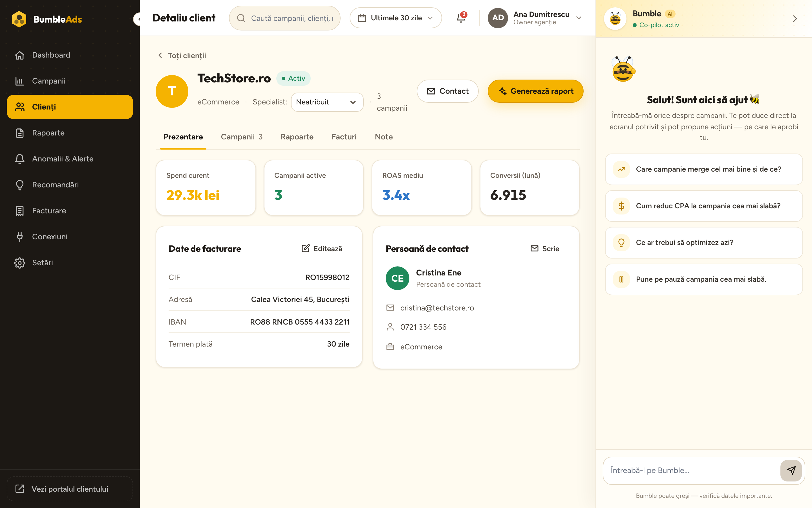Viewport: 812px width, 508px height.
Task: Select suggestion Cum reduc CPA la campania
Action: click(704, 206)
